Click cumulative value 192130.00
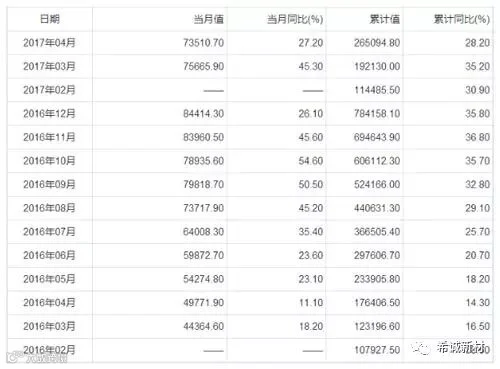This screenshot has height=369, width=500. point(377,66)
